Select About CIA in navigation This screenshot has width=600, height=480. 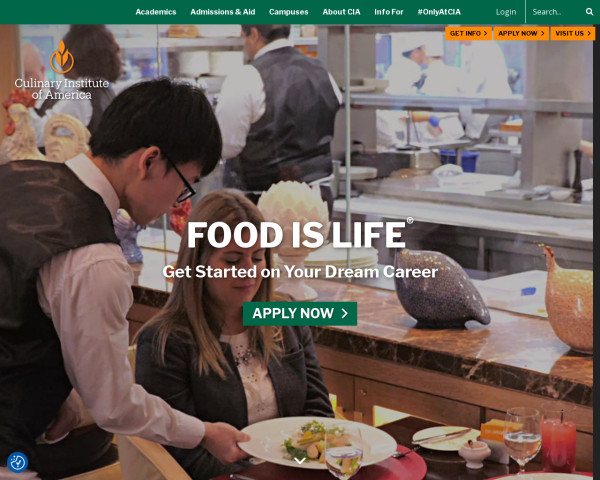point(341,12)
